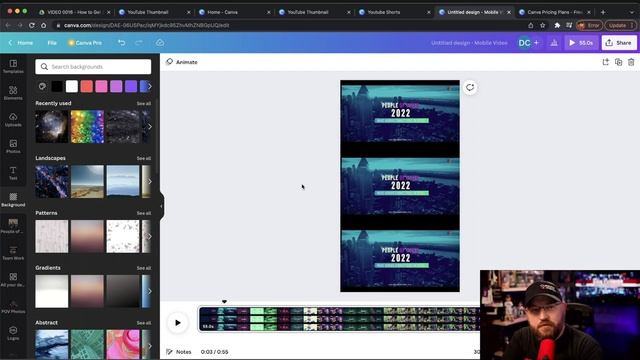This screenshot has width=640, height=360.
Task: Expand the color swatch row arrow
Action: 149,86
